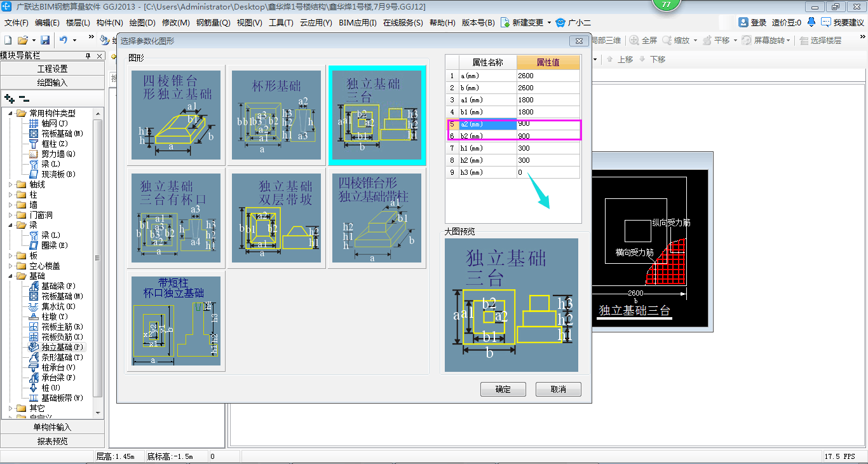Select 集水坑(K) in navigation tree

pyautogui.click(x=58, y=306)
